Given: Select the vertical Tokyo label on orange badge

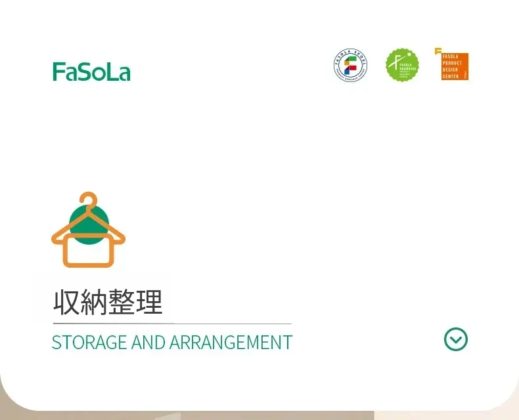Looking at the screenshot, I should coord(466,74).
